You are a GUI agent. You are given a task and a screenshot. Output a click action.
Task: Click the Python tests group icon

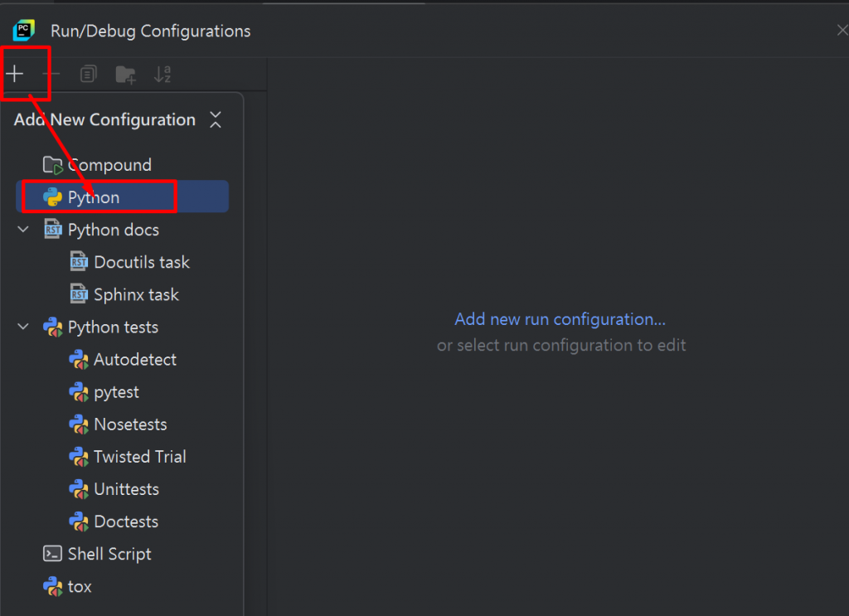(52, 327)
